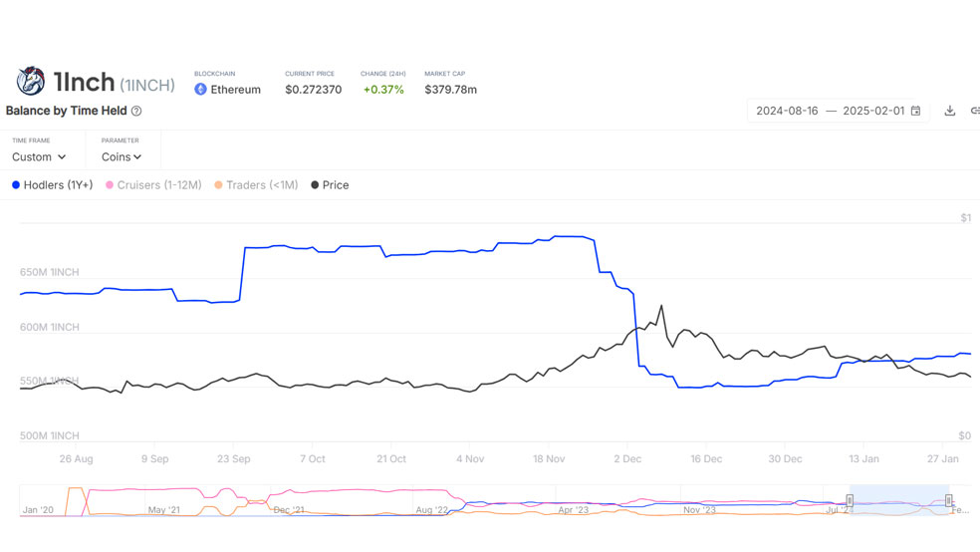This screenshot has width=980, height=552.
Task: Toggle the Hodlers (1Y+) series
Action: coord(53,185)
